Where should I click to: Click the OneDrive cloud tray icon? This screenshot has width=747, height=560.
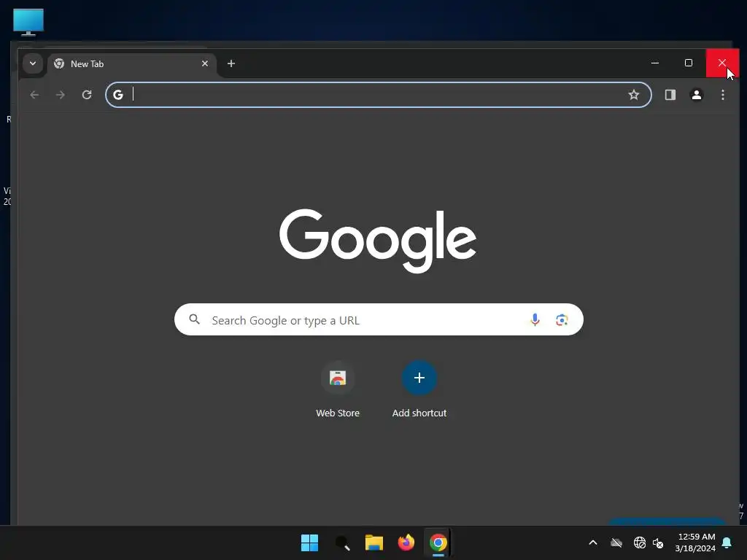pyautogui.click(x=616, y=542)
